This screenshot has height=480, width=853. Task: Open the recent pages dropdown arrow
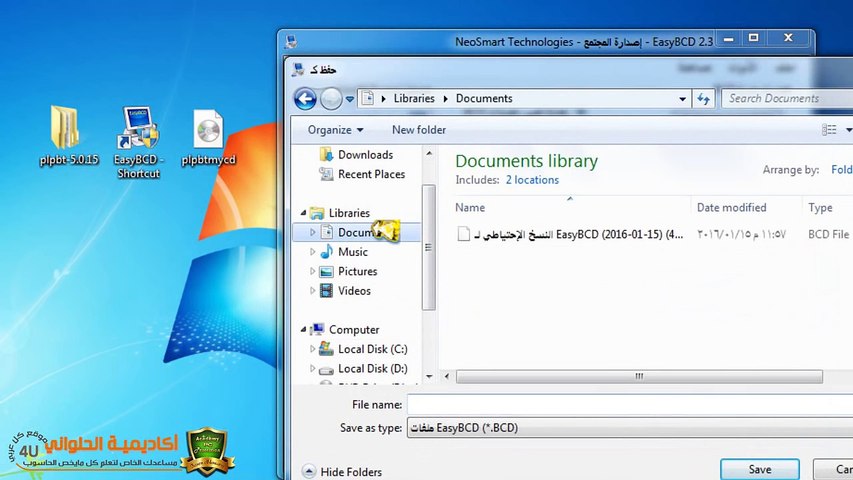coord(350,99)
